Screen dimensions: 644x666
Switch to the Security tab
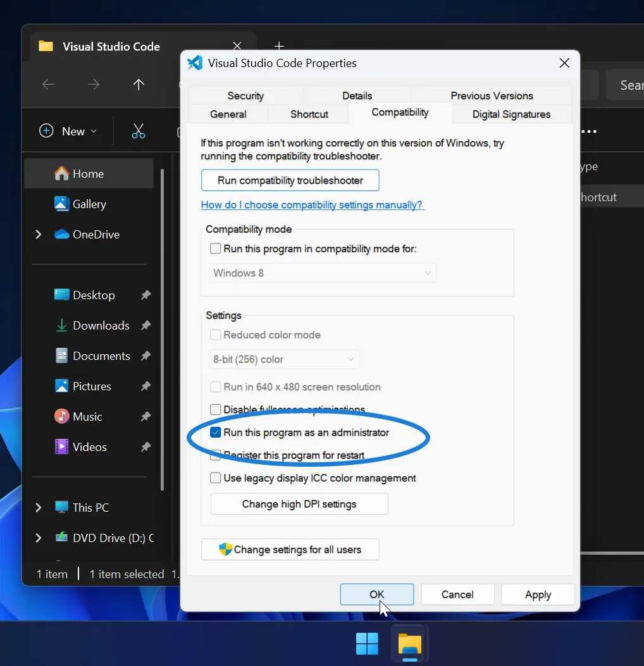coord(245,96)
